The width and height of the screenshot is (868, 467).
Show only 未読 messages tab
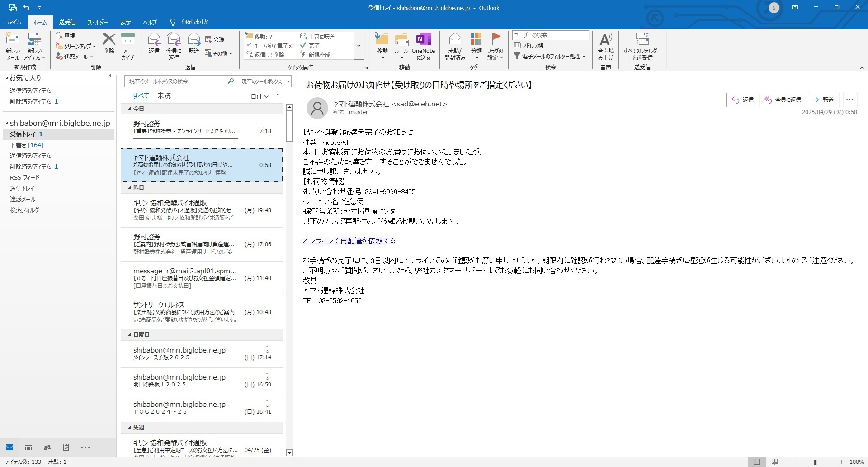(x=164, y=96)
